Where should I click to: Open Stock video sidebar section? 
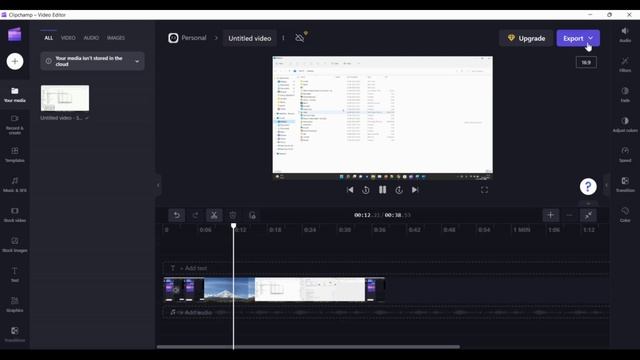point(15,215)
